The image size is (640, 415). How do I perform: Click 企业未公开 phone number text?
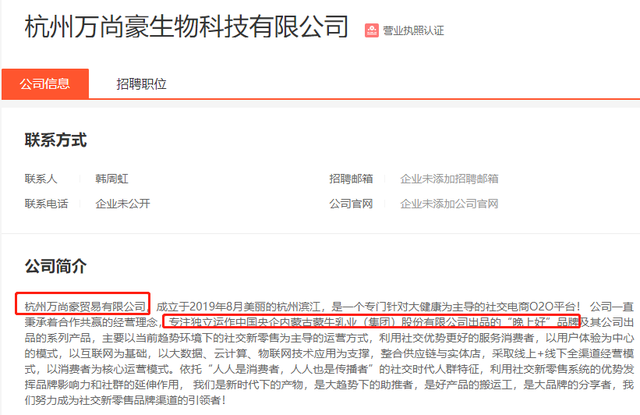(x=123, y=204)
